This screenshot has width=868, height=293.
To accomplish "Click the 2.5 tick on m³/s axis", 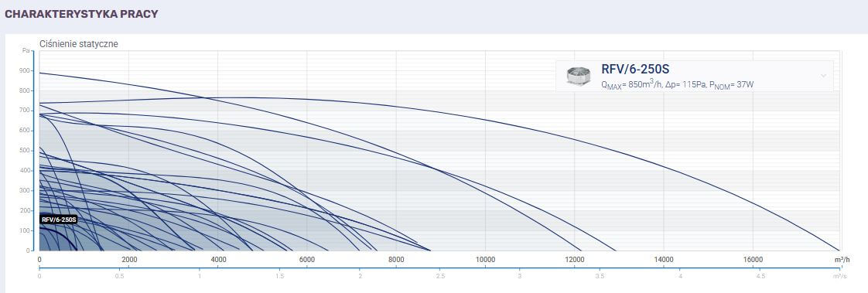I will click(440, 276).
